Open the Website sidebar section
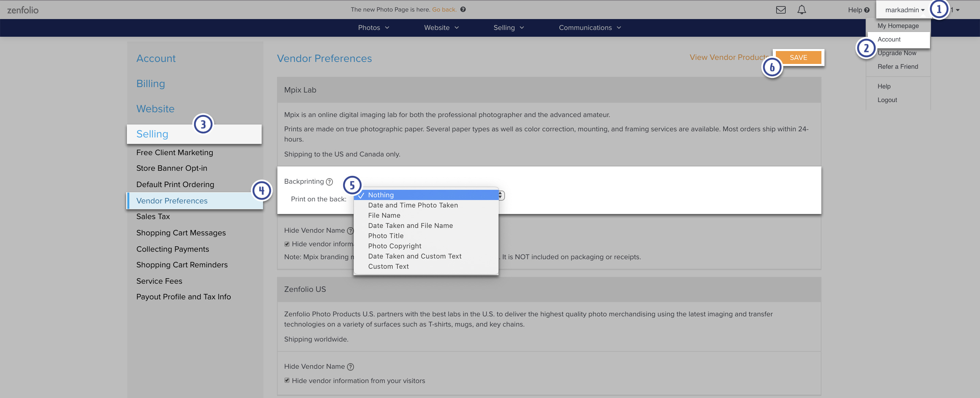 pos(155,109)
